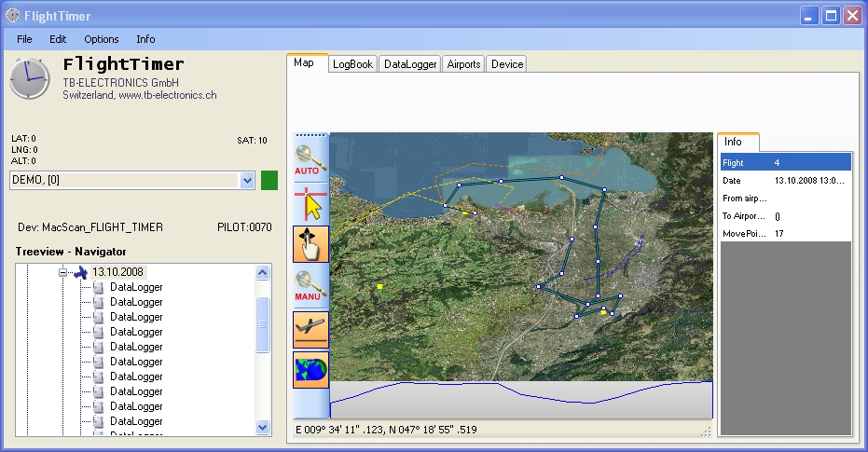The height and width of the screenshot is (452, 868).
Task: Click the treeview scrollbar down arrow
Action: tap(262, 427)
